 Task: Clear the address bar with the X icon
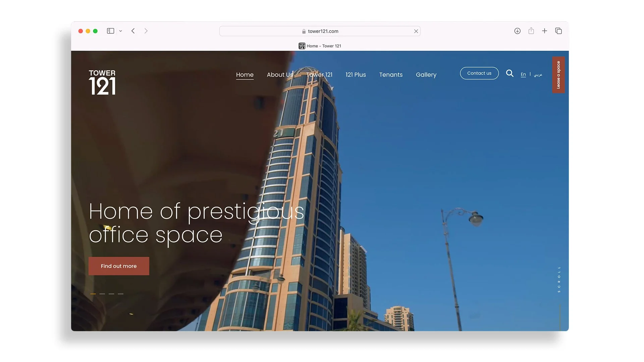(416, 31)
